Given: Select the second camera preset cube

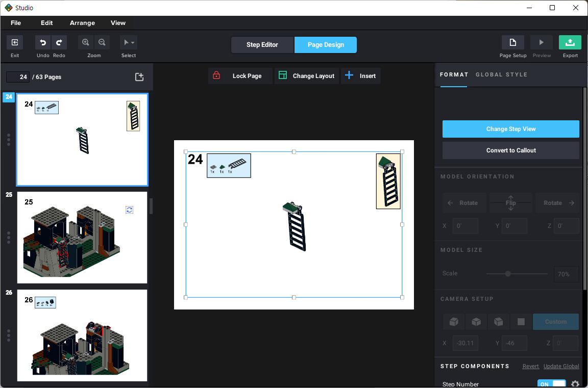Looking at the screenshot, I should click(x=476, y=322).
